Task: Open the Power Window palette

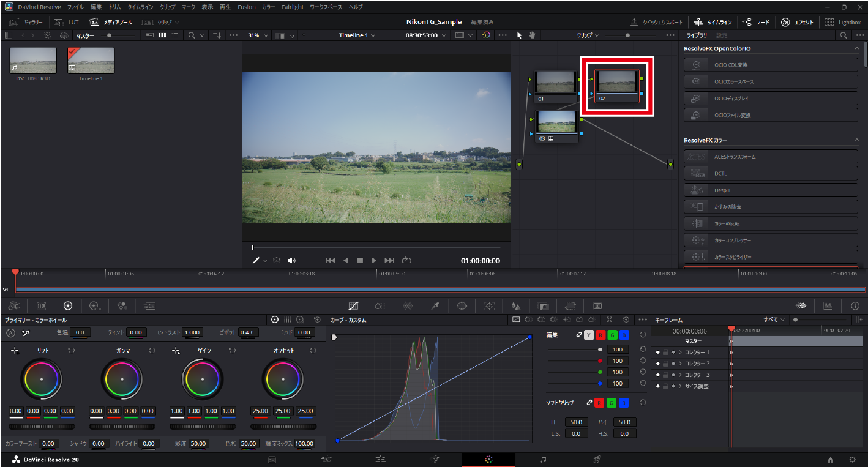Action: click(462, 306)
